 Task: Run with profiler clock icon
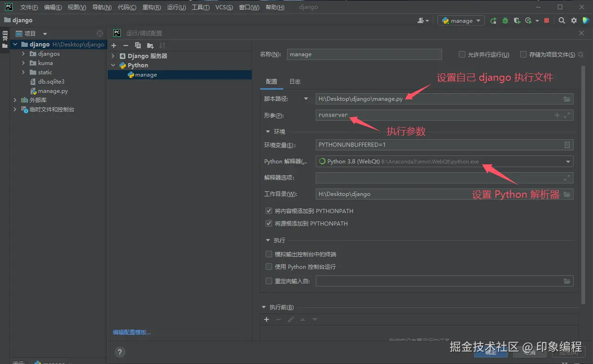[x=528, y=21]
